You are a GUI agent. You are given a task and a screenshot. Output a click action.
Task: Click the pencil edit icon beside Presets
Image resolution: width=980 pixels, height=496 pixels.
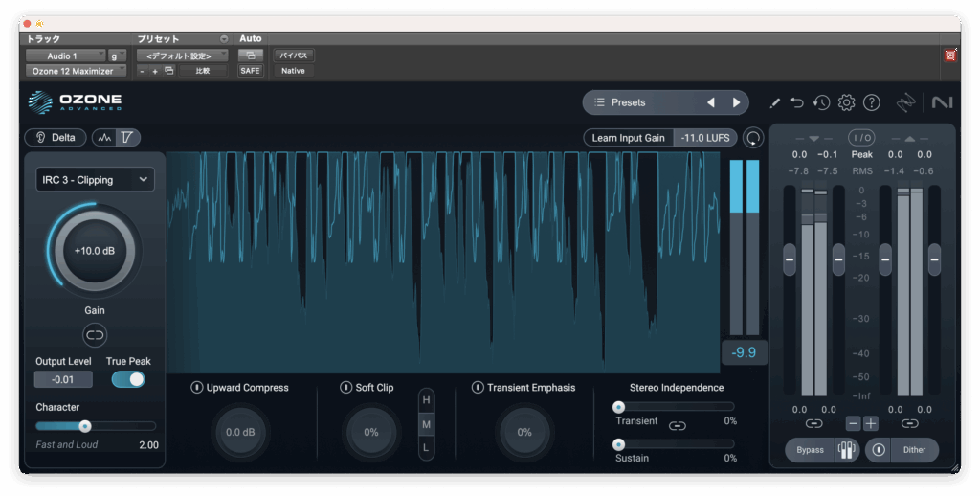pyautogui.click(x=774, y=102)
